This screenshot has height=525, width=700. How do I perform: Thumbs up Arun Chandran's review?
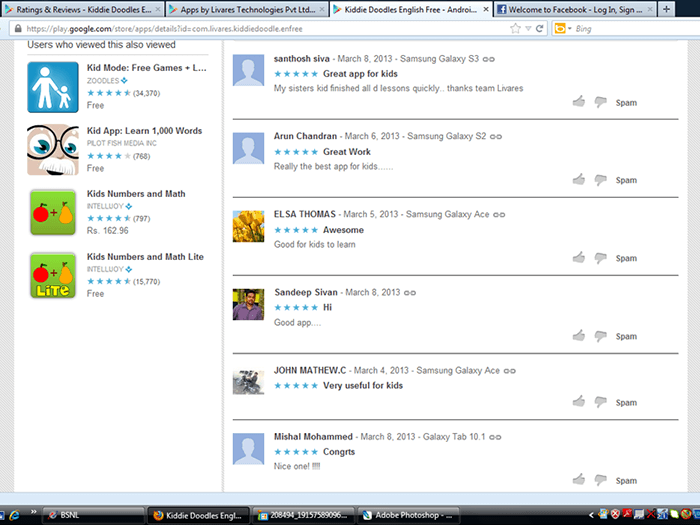[x=579, y=179]
